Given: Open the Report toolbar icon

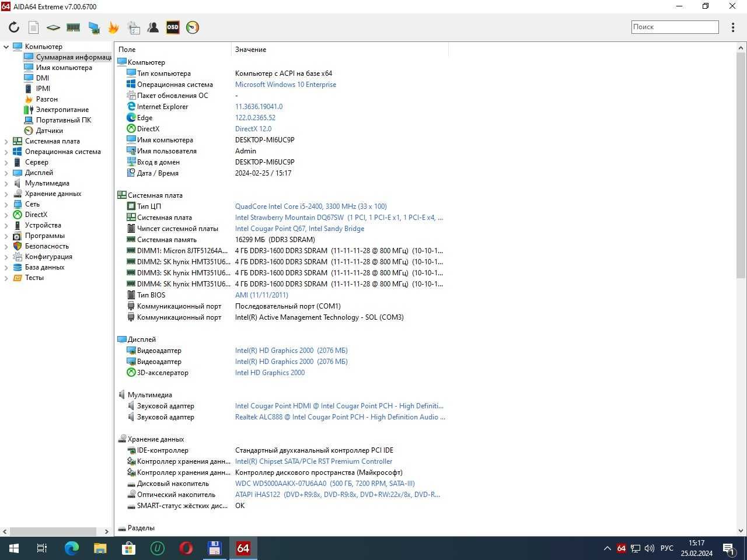Looking at the screenshot, I should [34, 27].
